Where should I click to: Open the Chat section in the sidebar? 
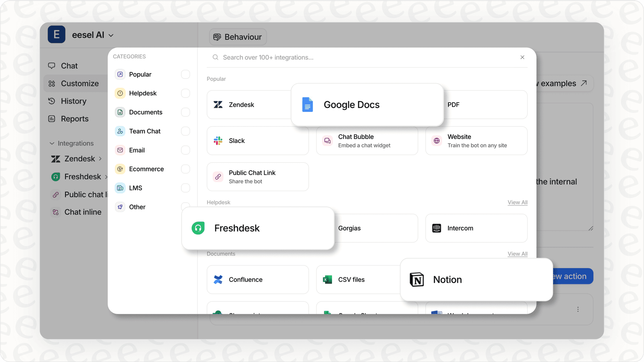tap(69, 66)
